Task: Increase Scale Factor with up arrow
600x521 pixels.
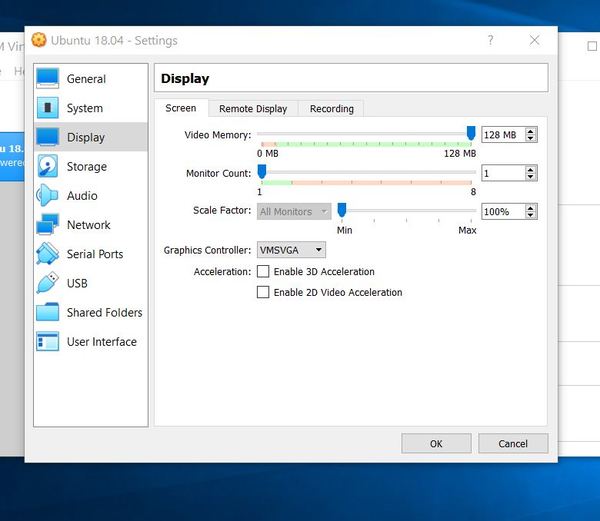Action: tap(530, 208)
